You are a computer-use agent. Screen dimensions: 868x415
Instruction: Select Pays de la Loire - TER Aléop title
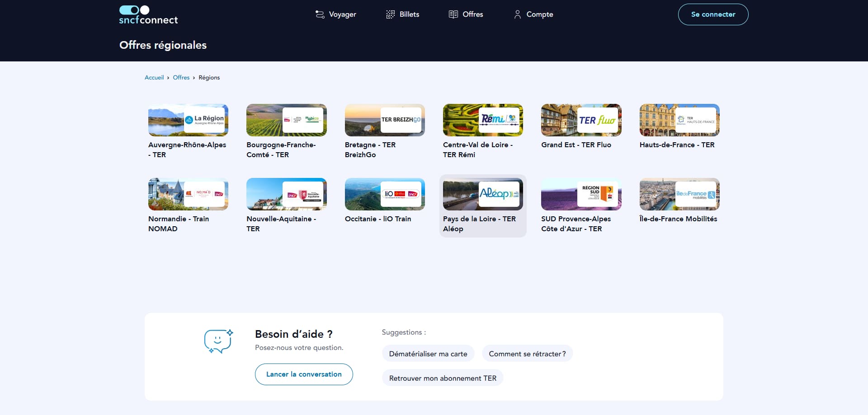coord(479,224)
